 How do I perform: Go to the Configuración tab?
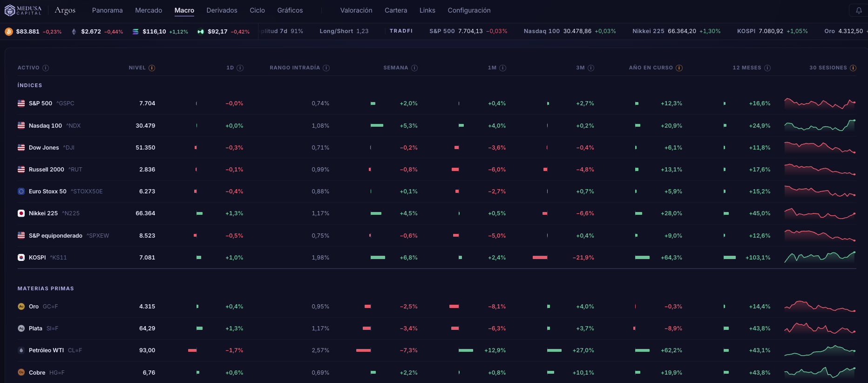click(469, 10)
